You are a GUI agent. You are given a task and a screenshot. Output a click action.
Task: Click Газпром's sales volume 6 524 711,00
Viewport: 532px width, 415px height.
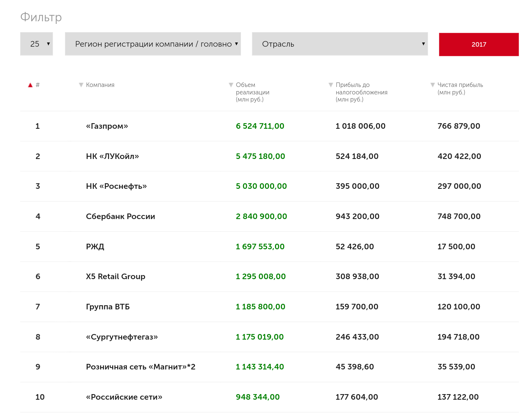pos(260,126)
